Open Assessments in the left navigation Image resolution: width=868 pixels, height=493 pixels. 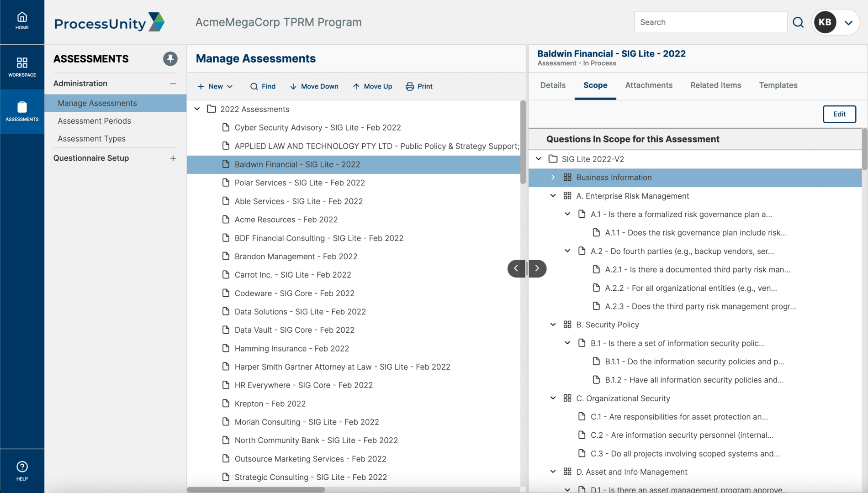point(22,111)
